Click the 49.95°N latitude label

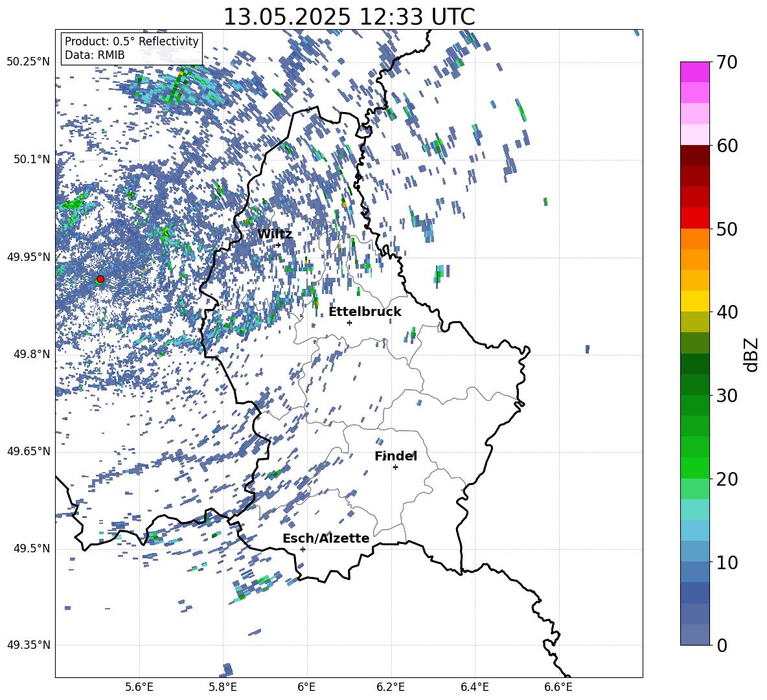pos(29,257)
